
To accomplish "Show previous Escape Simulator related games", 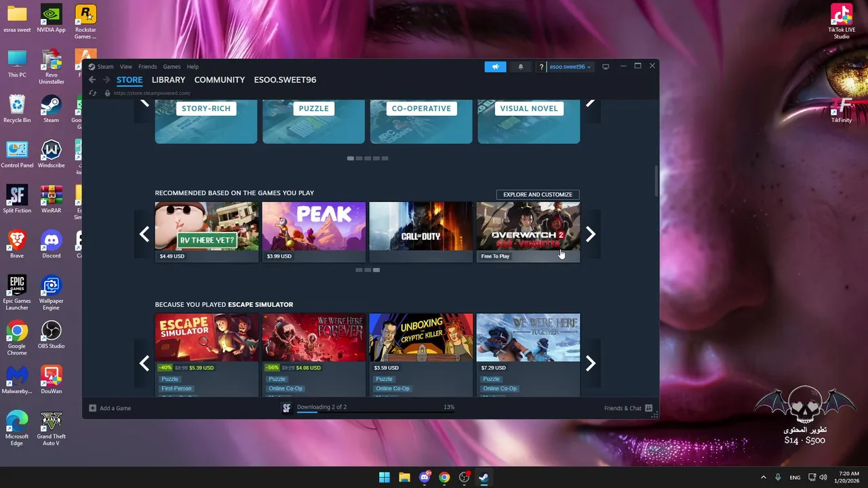I will click(144, 363).
